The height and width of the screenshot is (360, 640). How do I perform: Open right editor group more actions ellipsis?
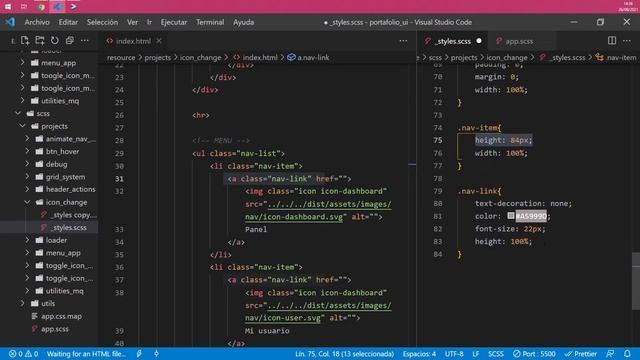627,41
